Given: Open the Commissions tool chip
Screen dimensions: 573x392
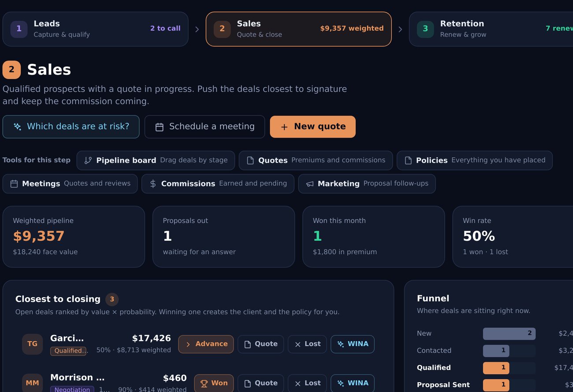Looking at the screenshot, I should pos(218,184).
